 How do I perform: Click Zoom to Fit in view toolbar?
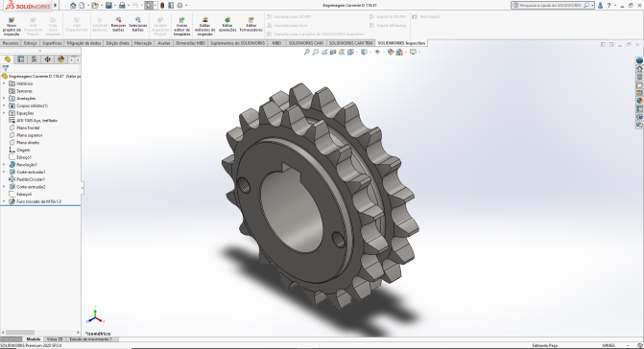(x=306, y=52)
